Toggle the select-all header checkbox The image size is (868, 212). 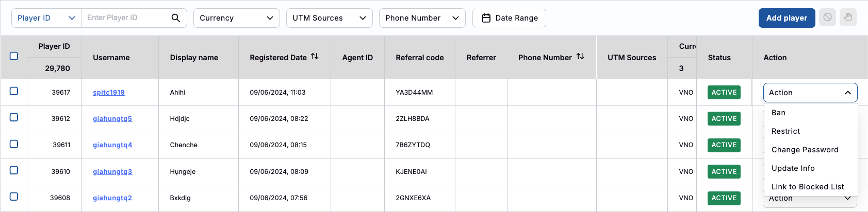click(x=14, y=56)
